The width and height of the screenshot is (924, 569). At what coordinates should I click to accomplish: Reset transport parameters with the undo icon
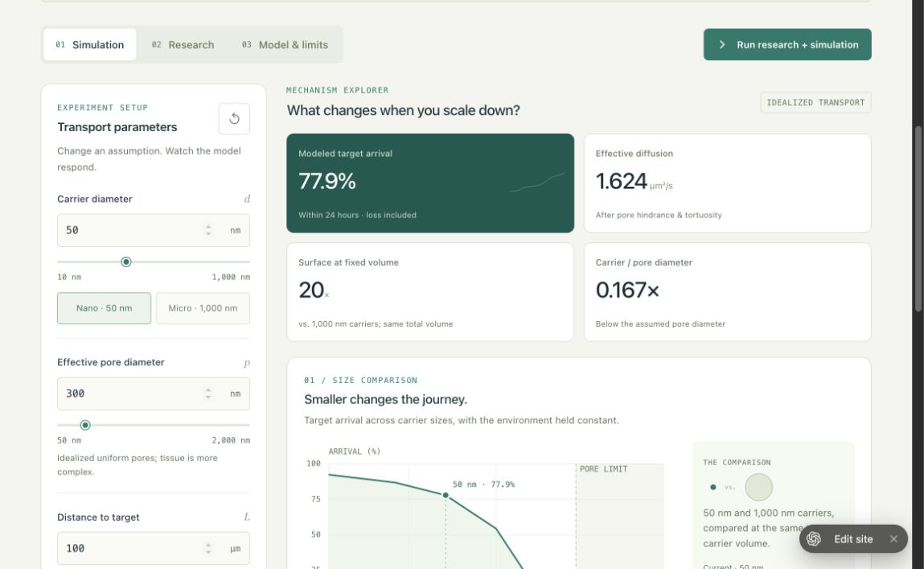coord(234,118)
